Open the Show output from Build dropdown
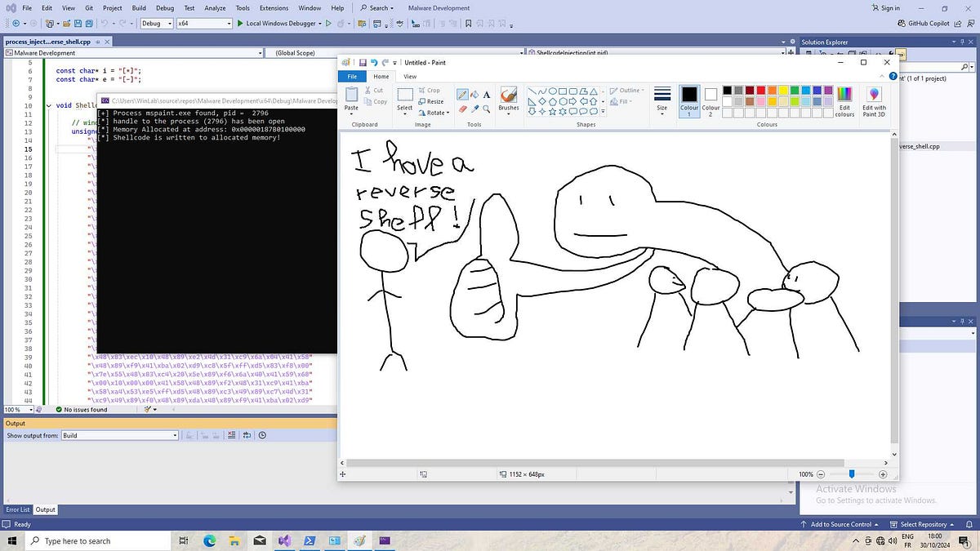Viewport: 980px width, 551px height. coord(120,436)
